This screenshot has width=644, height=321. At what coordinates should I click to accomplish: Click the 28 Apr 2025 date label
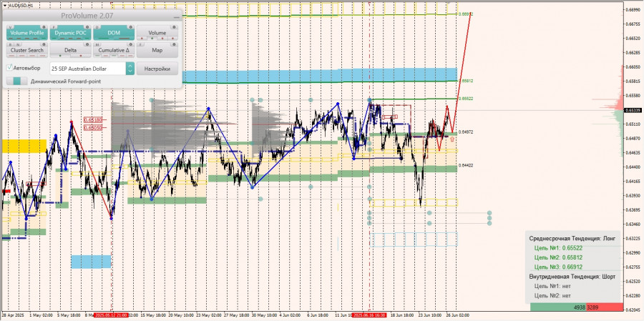click(12, 315)
